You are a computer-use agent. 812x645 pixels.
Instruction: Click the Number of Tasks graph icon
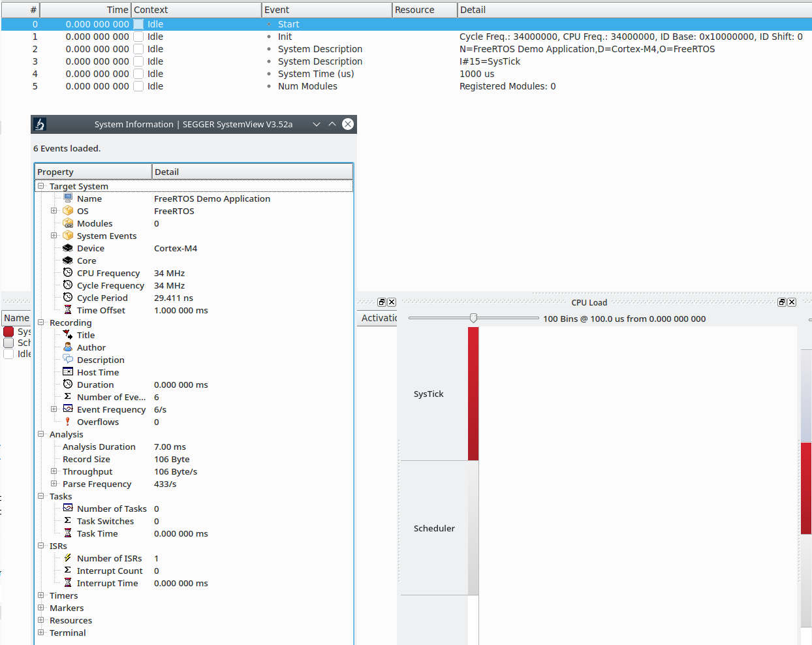click(68, 509)
